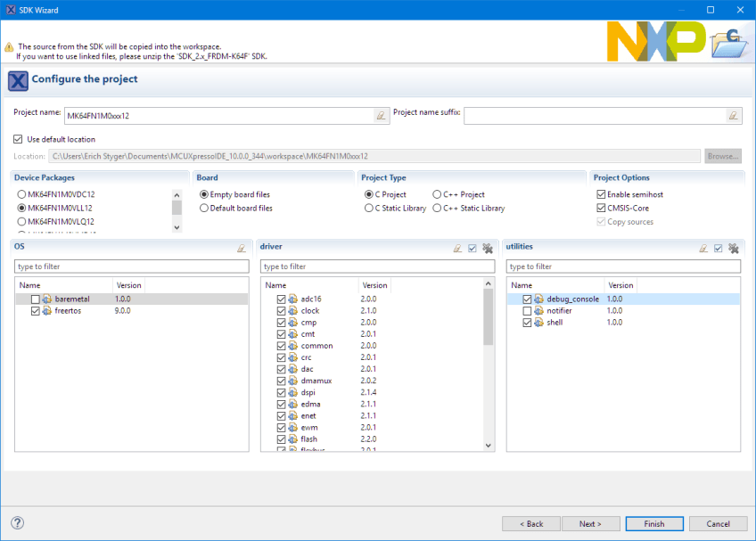Disable the Enable semihost option
756x541 pixels.
[x=601, y=194]
